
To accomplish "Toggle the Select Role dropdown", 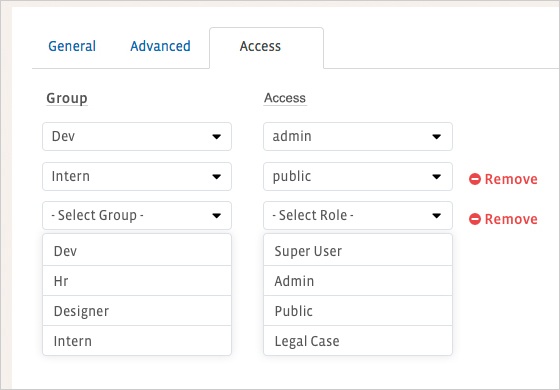I will (358, 215).
